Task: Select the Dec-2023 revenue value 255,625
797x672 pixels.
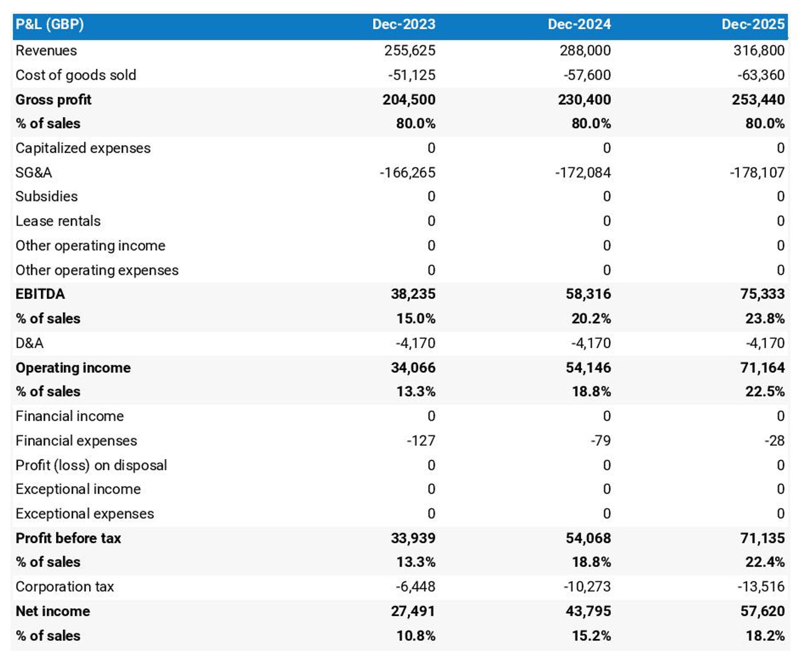Action: (x=410, y=50)
